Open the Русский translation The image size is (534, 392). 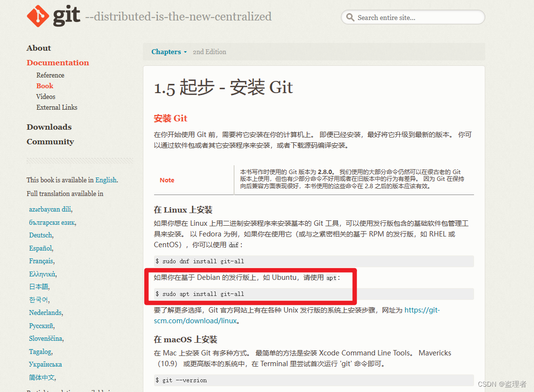click(x=41, y=326)
